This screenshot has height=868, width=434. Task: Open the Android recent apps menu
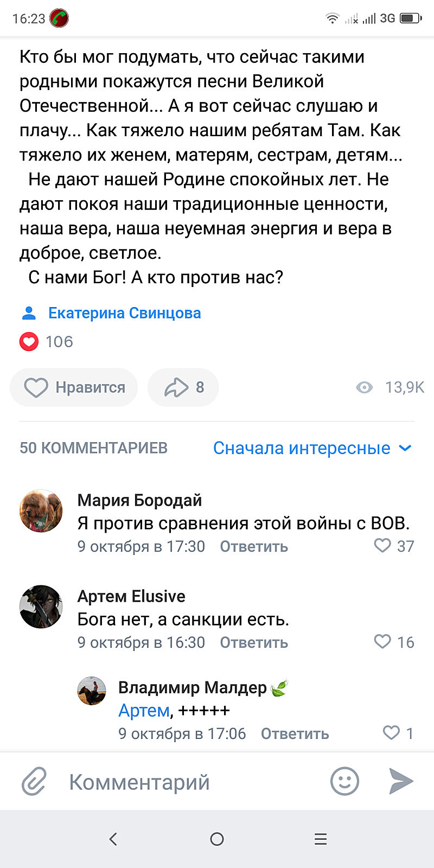point(321,839)
